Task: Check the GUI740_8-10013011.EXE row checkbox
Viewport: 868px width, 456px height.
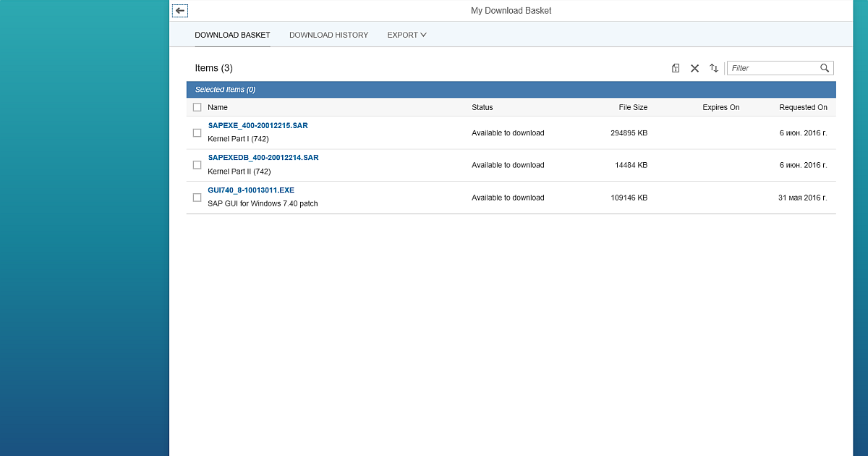Action: [197, 197]
